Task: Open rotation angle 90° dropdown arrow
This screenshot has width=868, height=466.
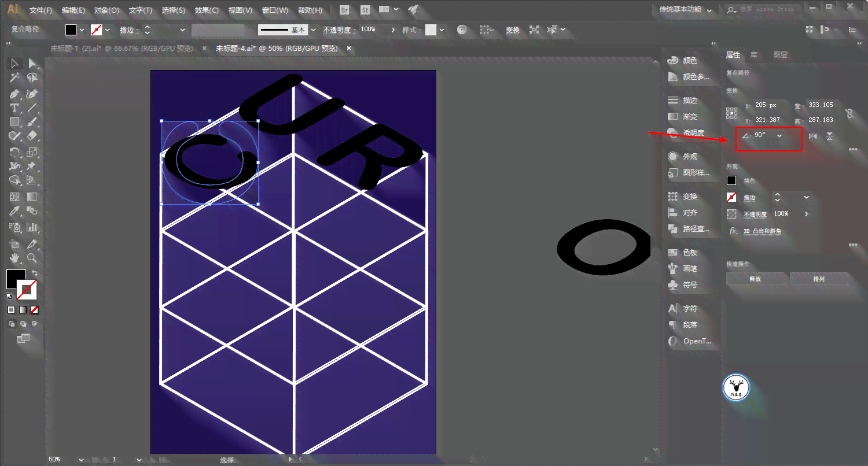Action: [x=779, y=135]
